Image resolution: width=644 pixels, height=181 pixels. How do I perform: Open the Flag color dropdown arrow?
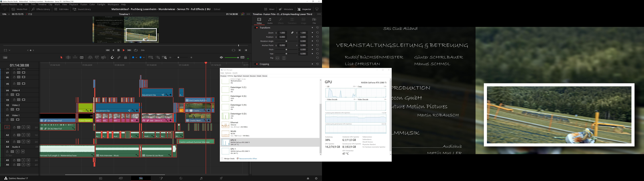[137, 57]
